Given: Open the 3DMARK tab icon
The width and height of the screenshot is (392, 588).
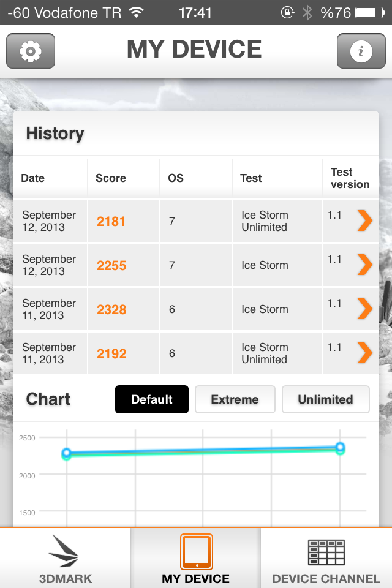Looking at the screenshot, I should pyautogui.click(x=64, y=551).
